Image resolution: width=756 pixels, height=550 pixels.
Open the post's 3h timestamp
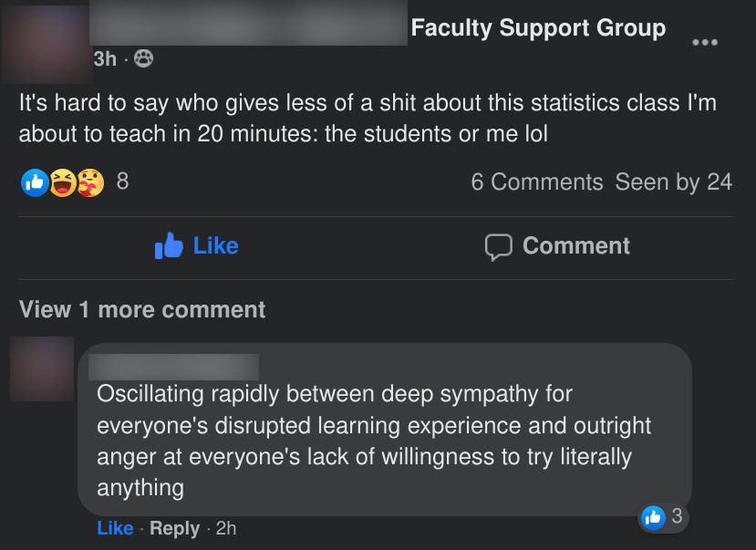tap(105, 58)
